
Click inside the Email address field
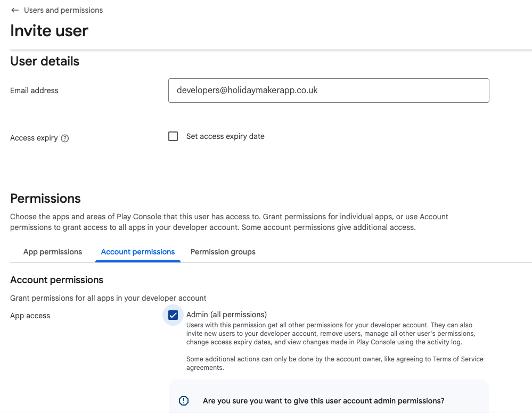click(329, 90)
